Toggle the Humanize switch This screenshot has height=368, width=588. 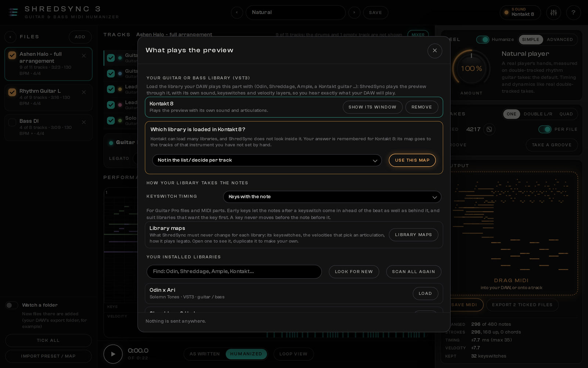click(483, 39)
